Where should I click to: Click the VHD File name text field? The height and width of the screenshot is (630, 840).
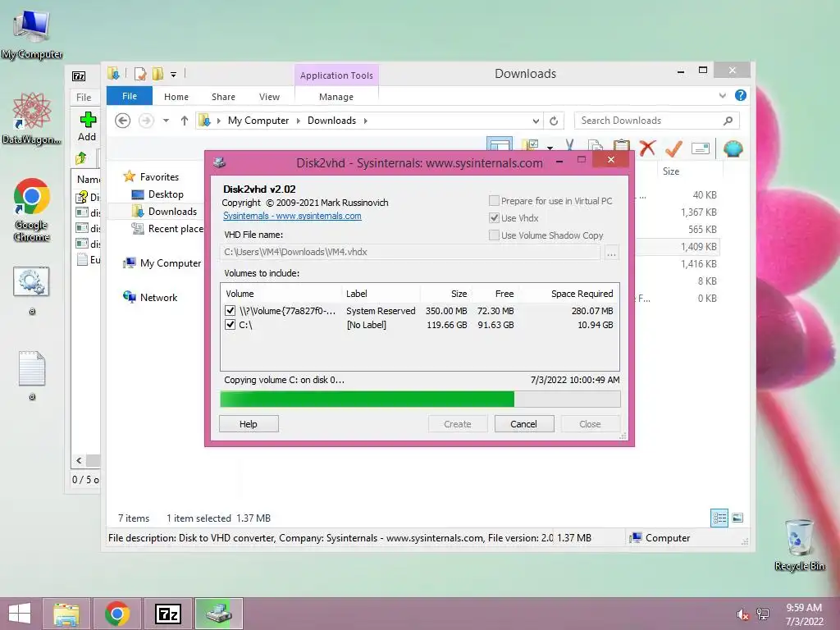coord(410,252)
